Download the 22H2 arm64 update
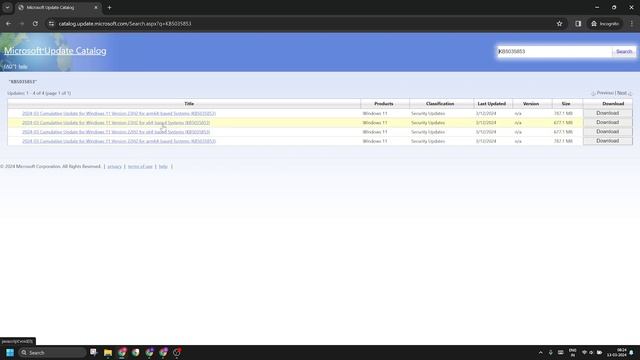The image size is (640, 360). point(607,141)
